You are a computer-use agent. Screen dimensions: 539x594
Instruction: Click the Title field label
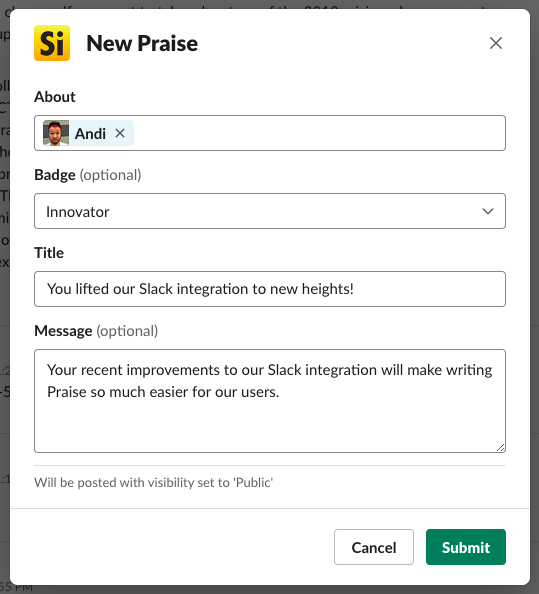coord(49,253)
